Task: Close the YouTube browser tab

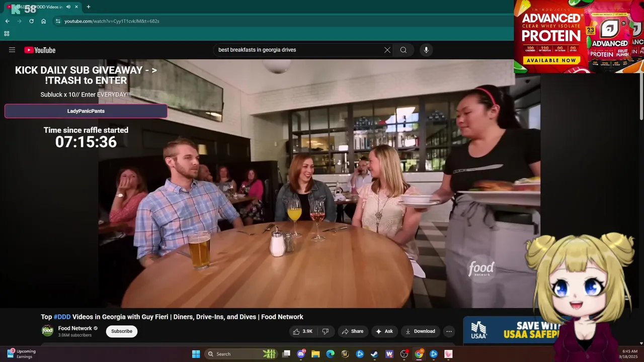Action: click(76, 7)
